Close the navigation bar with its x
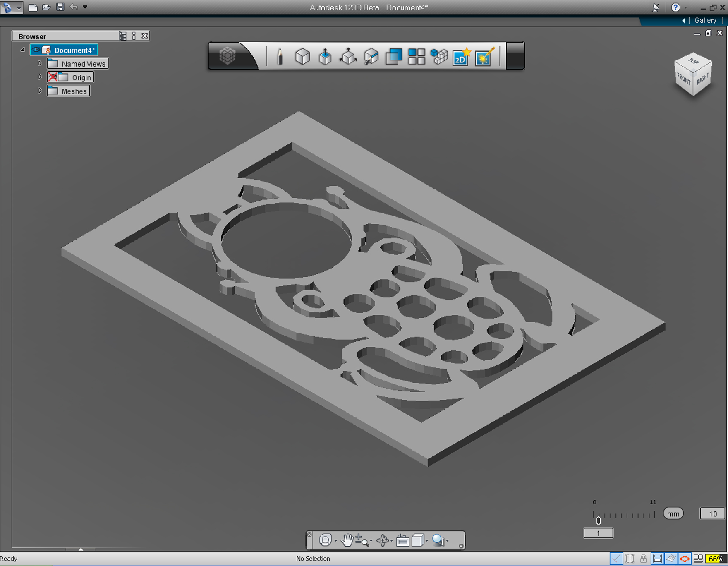728x566 pixels. click(x=309, y=535)
